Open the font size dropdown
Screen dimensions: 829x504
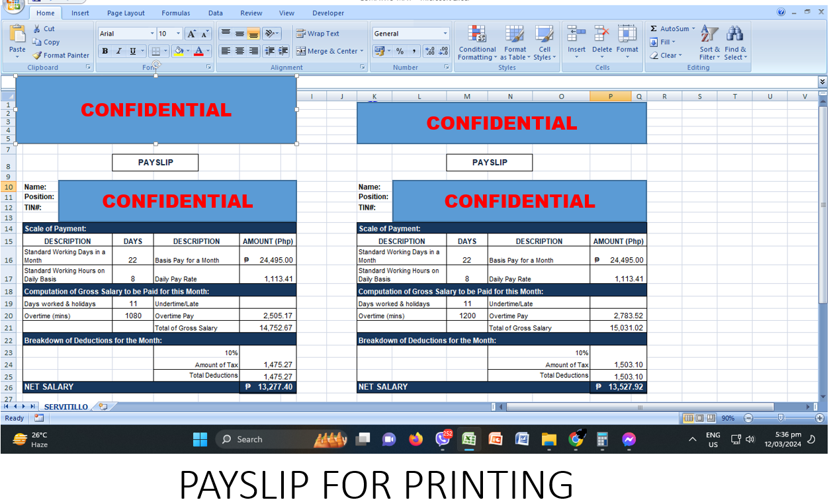click(x=179, y=34)
